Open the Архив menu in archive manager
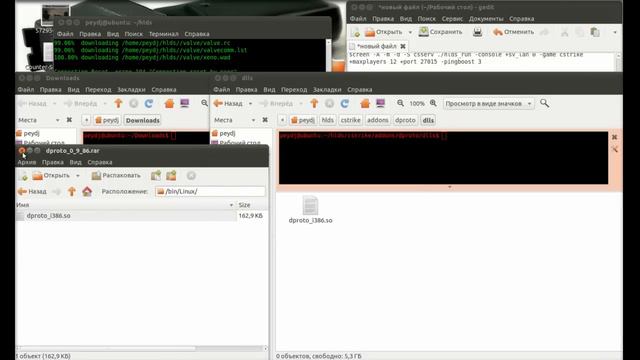This screenshot has height=360, width=640. point(27,162)
